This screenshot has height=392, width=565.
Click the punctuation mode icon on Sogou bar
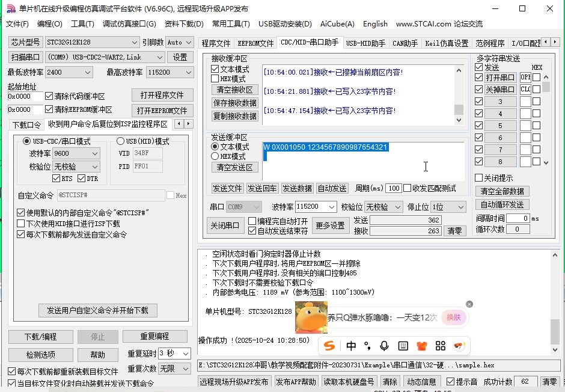pos(367,346)
